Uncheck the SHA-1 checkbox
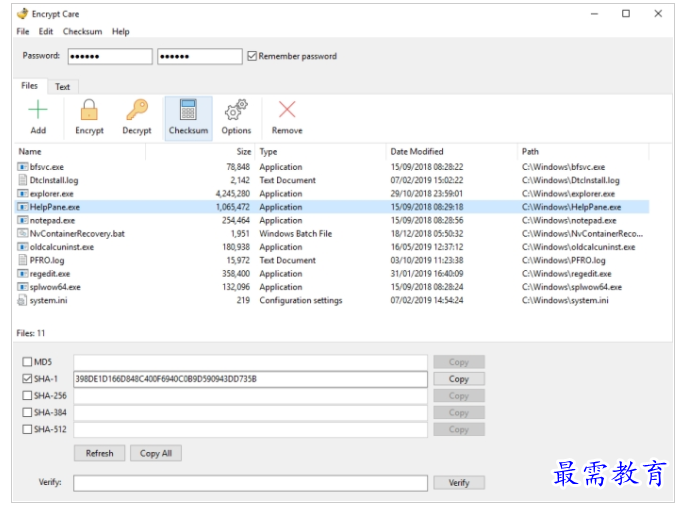This screenshot has width=675, height=505. [x=27, y=378]
